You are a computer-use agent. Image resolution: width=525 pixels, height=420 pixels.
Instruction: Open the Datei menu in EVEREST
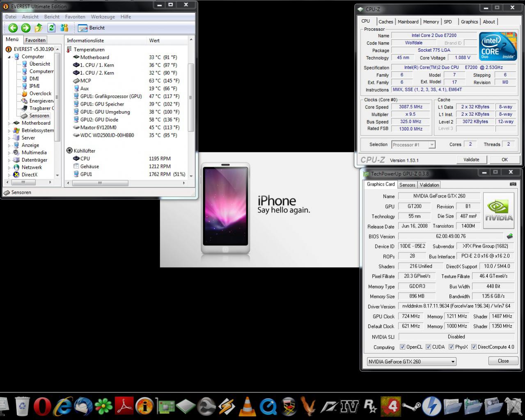tap(11, 17)
